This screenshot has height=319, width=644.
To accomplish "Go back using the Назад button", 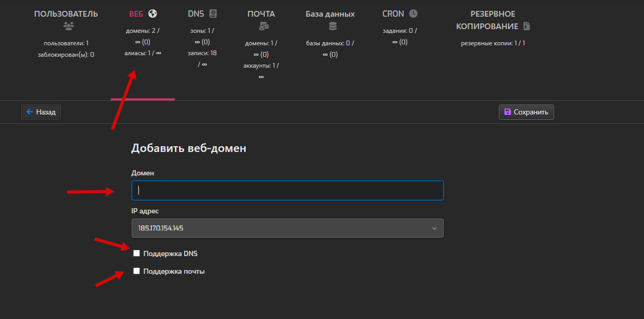I will 41,112.
